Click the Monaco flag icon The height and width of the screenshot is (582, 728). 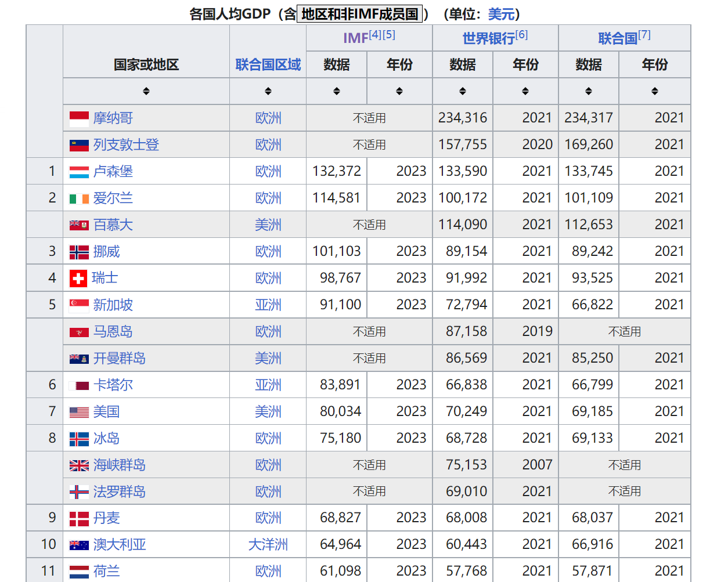point(79,118)
